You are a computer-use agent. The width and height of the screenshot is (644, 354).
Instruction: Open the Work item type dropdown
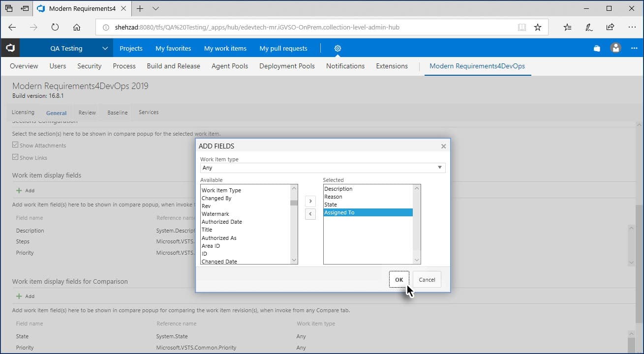[x=323, y=168]
